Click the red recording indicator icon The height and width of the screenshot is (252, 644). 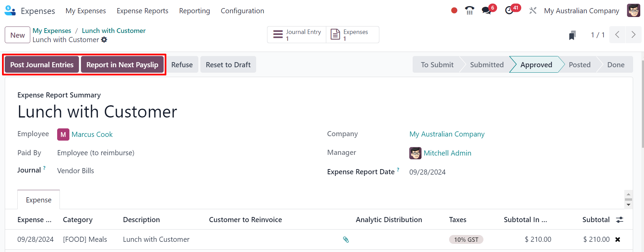click(454, 11)
